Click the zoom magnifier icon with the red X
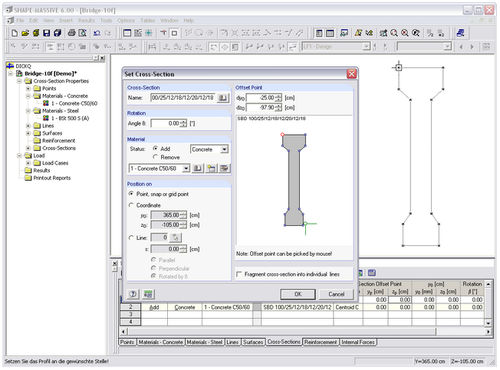 coord(405,33)
